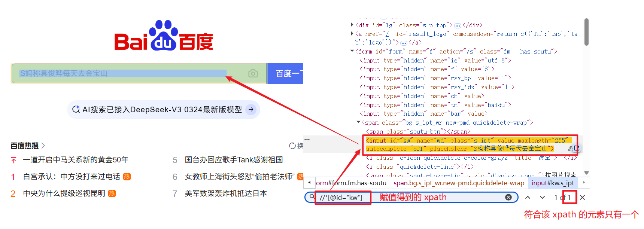Select highlighted input id="kw" element line
Image resolution: width=644 pixels, height=229 pixels.
click(469, 145)
